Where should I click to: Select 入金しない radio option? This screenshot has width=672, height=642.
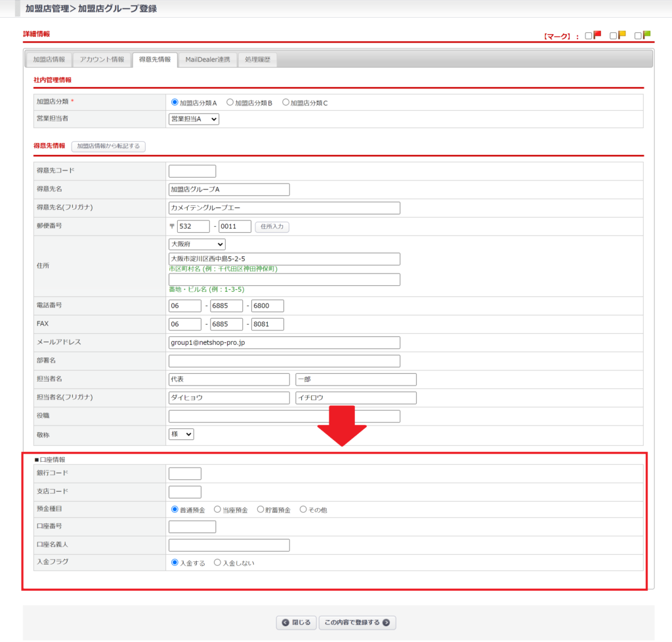[x=218, y=563]
